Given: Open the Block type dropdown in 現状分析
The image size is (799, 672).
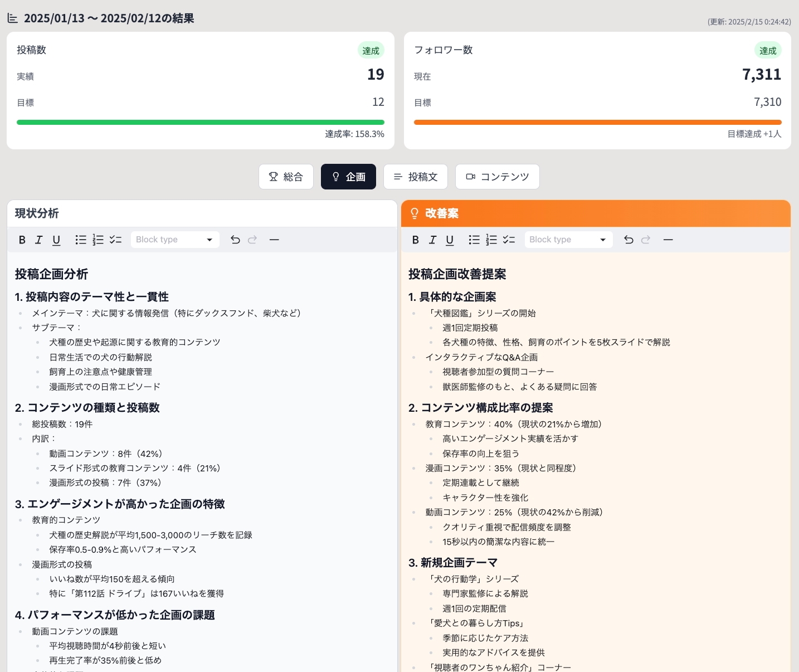Looking at the screenshot, I should pos(174,240).
